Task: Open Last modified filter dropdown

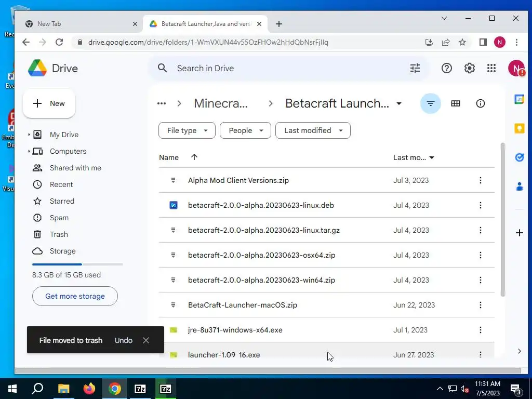Action: click(x=313, y=130)
